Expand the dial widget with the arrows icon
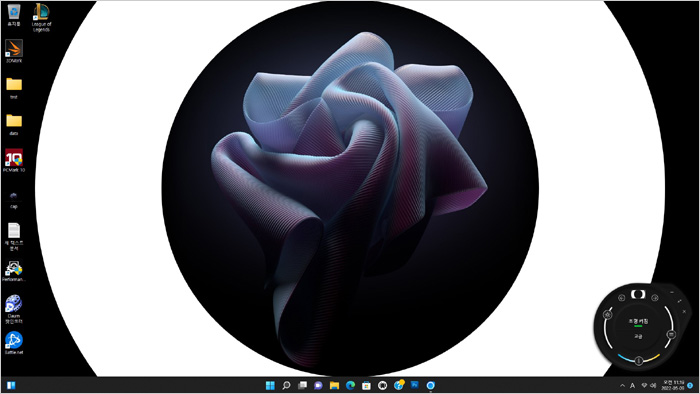 pos(679,301)
